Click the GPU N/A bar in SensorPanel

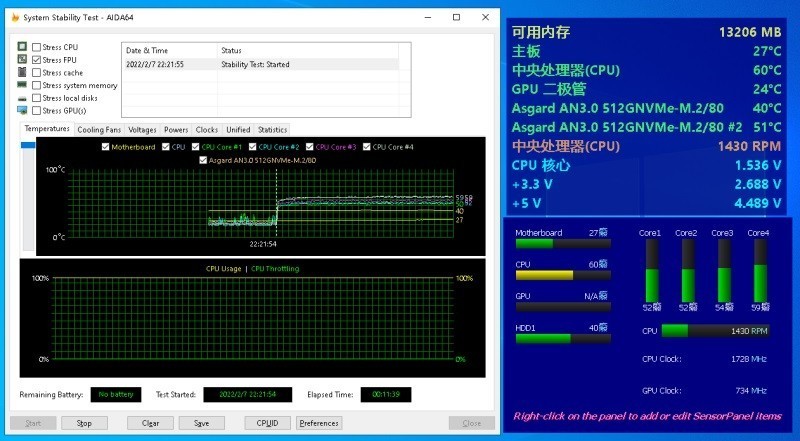coord(563,307)
